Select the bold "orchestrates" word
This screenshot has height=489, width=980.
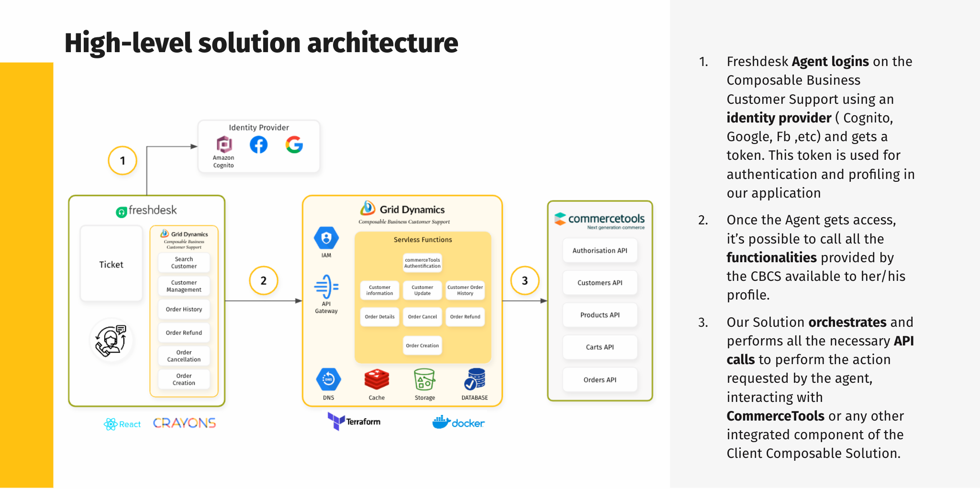pyautogui.click(x=847, y=322)
